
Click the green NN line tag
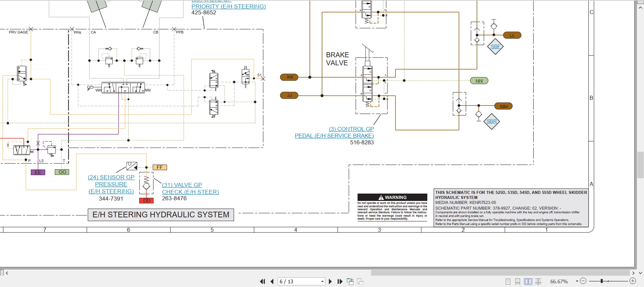[x=479, y=81]
